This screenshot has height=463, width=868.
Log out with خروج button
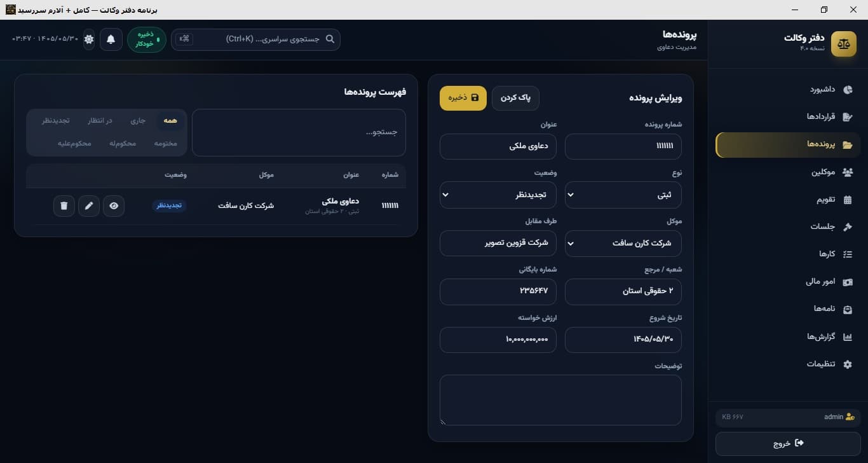(x=788, y=443)
